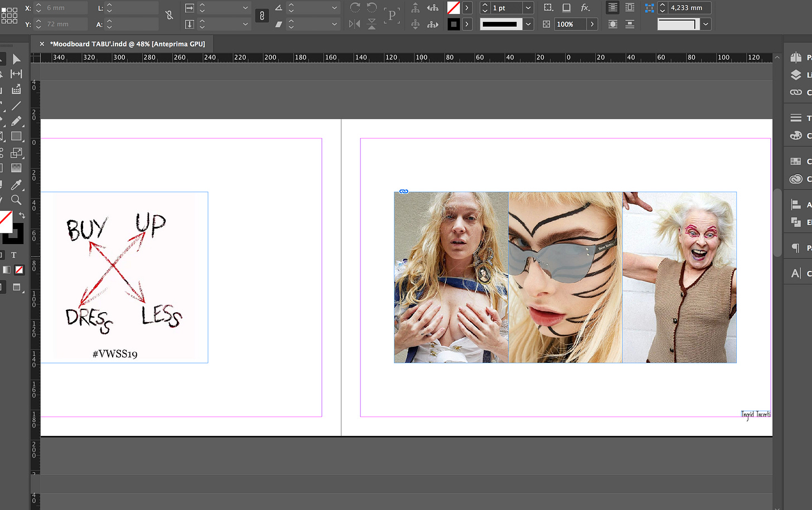
Task: Select the Pencil tool
Action: [16, 121]
